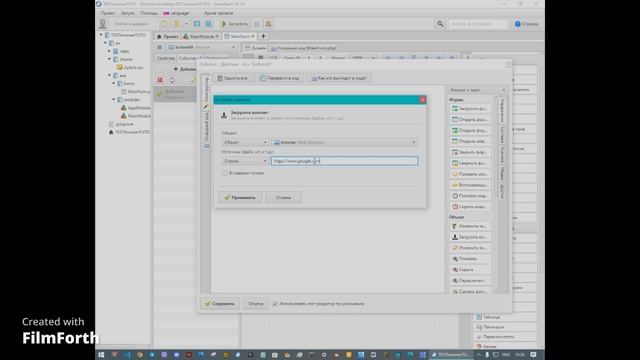Click the new project toolbar icon

coord(164,24)
